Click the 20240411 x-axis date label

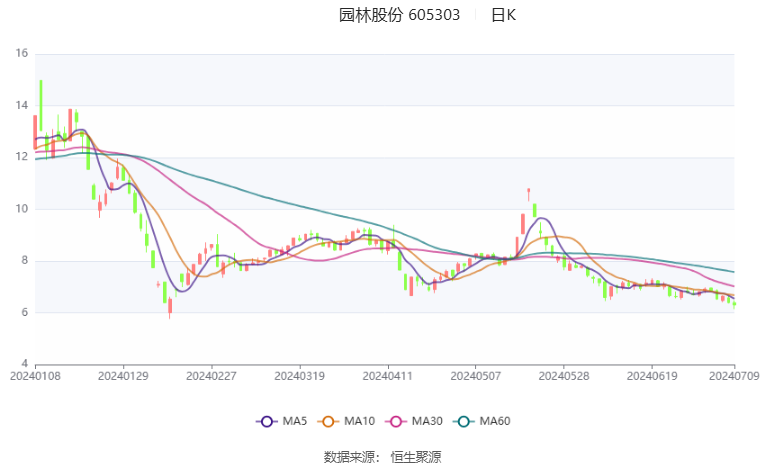(387, 376)
